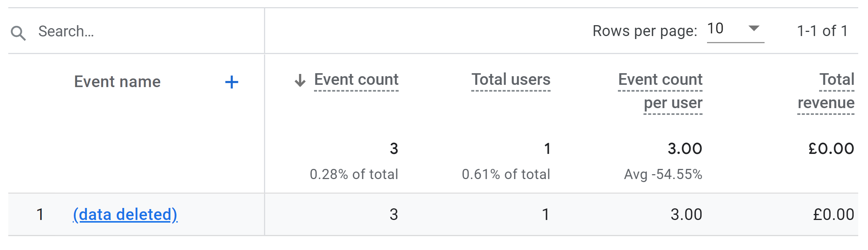The image size is (868, 250).
Task: Click the 0.28% of total value
Action: click(354, 173)
